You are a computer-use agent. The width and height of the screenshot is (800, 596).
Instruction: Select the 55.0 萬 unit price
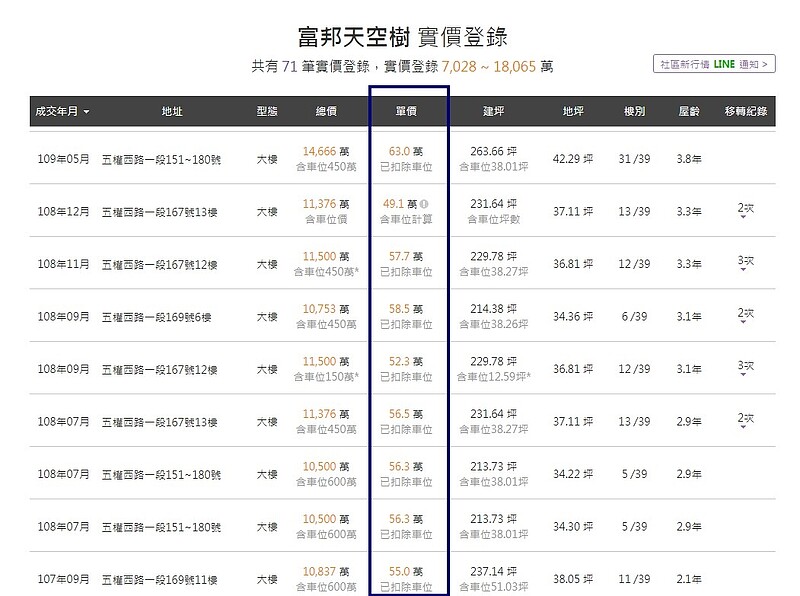coord(406,572)
